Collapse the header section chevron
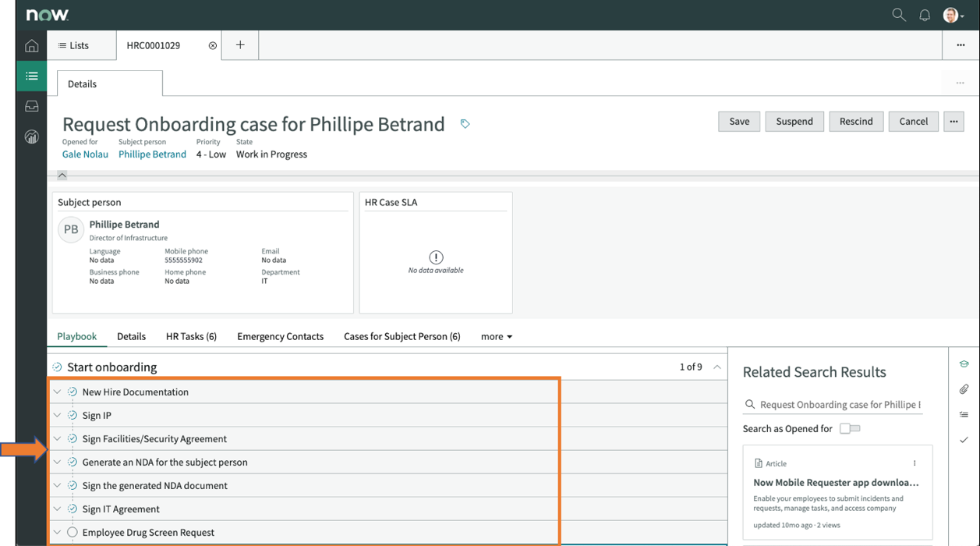The width and height of the screenshot is (980, 546). pos(62,175)
